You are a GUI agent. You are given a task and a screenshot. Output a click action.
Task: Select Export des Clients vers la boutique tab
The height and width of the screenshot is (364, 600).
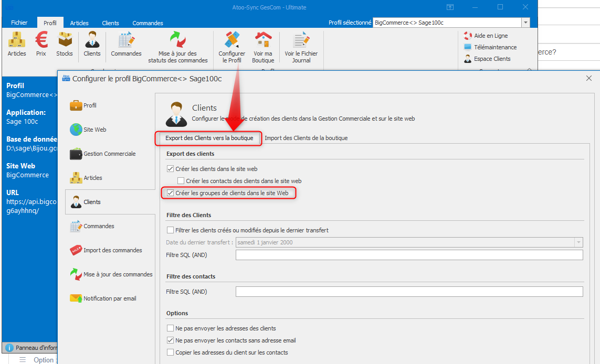pos(209,138)
